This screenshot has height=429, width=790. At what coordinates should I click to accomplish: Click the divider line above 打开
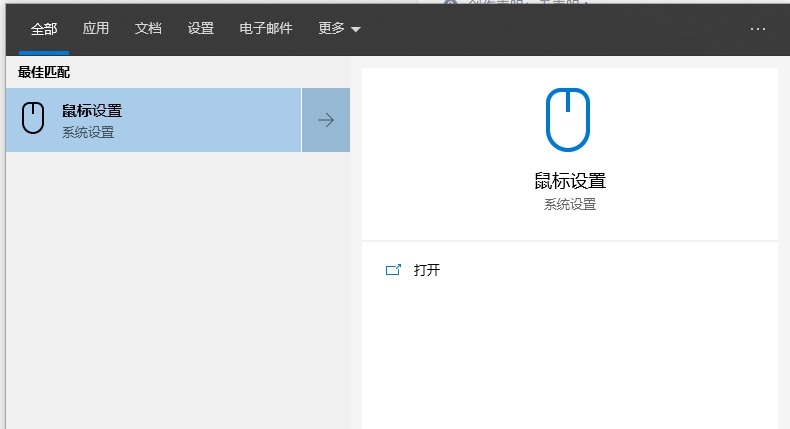click(569, 241)
